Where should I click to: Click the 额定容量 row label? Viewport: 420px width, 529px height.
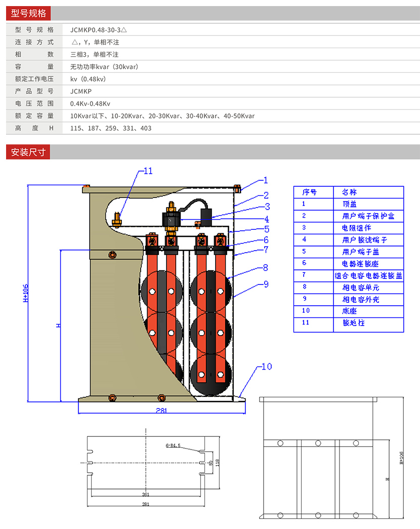[34, 116]
